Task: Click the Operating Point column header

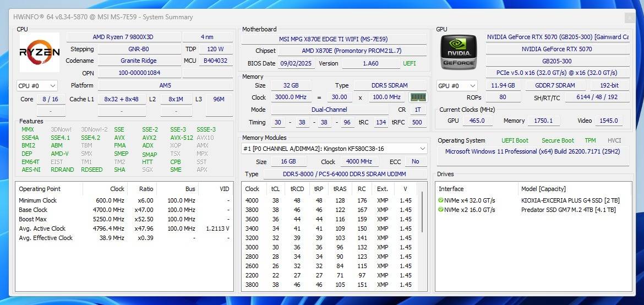Action: (x=40, y=189)
